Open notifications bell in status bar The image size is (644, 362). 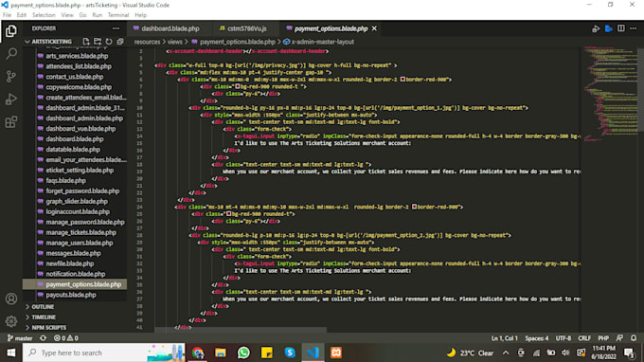(634, 338)
